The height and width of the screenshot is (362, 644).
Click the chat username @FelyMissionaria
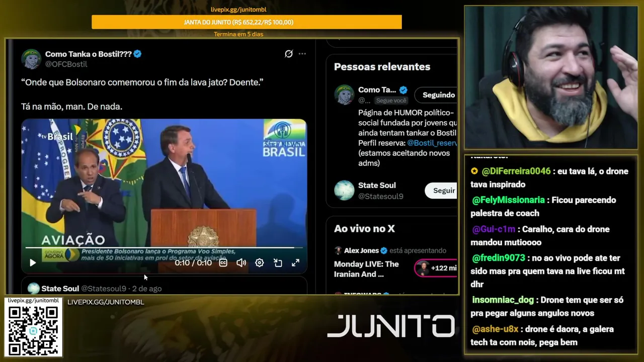508,200
